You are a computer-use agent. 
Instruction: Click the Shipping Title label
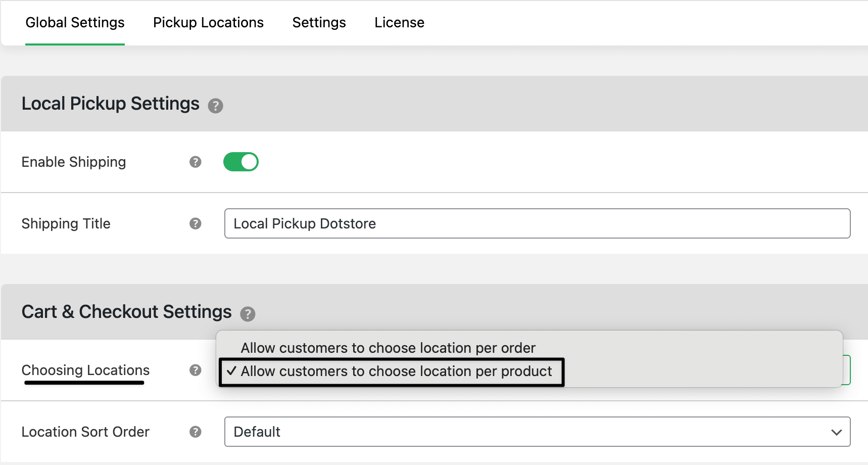[x=66, y=223]
